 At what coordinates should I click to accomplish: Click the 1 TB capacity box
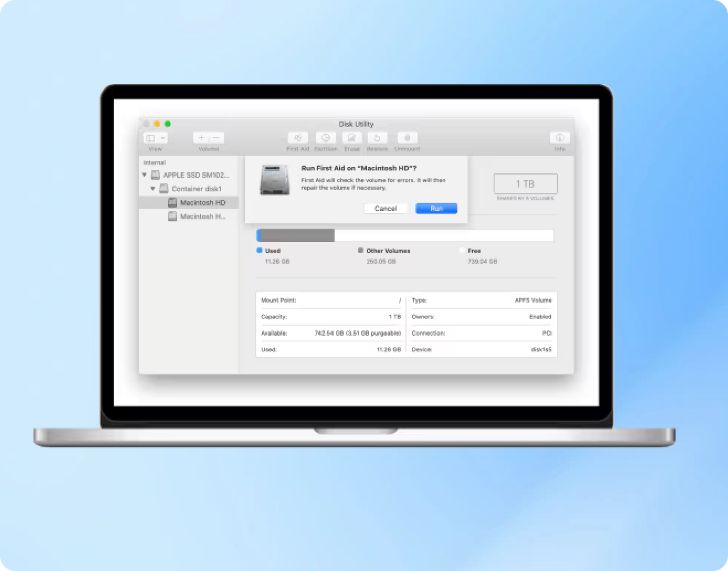coord(525,184)
